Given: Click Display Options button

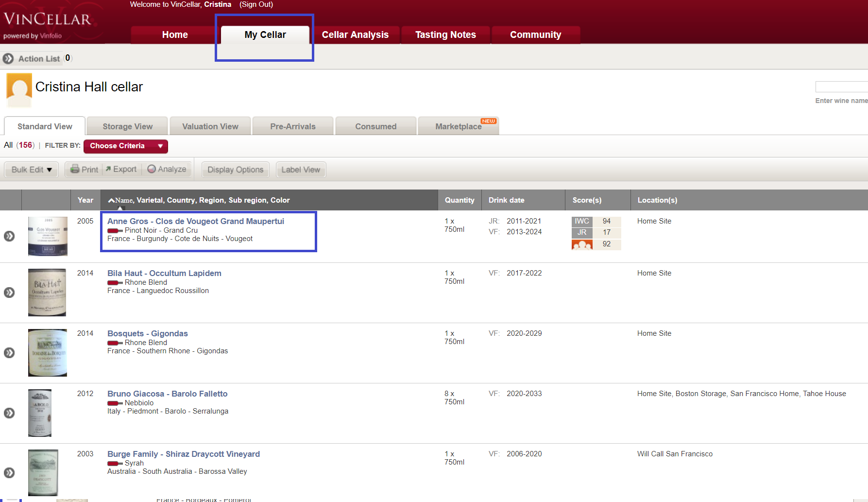Looking at the screenshot, I should [x=236, y=170].
